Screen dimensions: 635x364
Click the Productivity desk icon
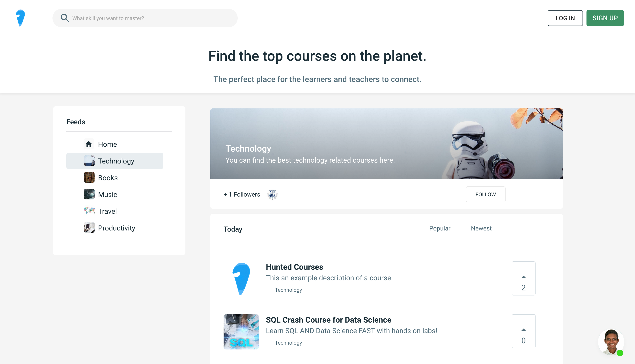[89, 228]
